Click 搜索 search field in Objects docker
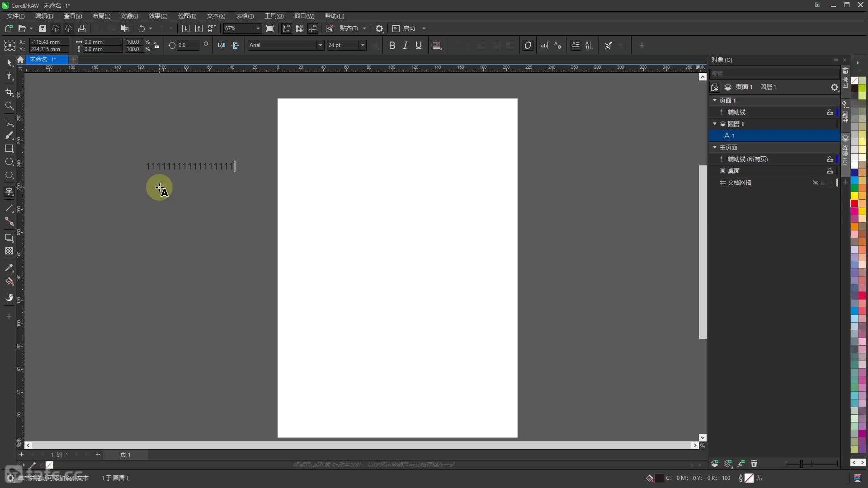 (x=774, y=74)
